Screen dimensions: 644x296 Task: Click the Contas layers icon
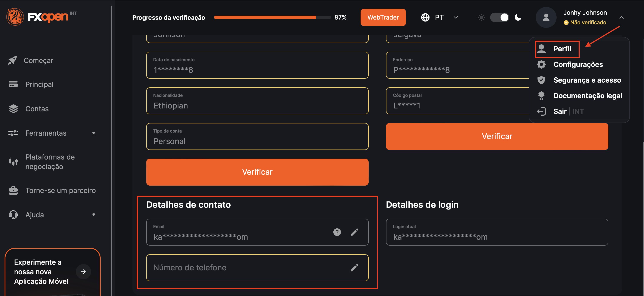click(13, 108)
